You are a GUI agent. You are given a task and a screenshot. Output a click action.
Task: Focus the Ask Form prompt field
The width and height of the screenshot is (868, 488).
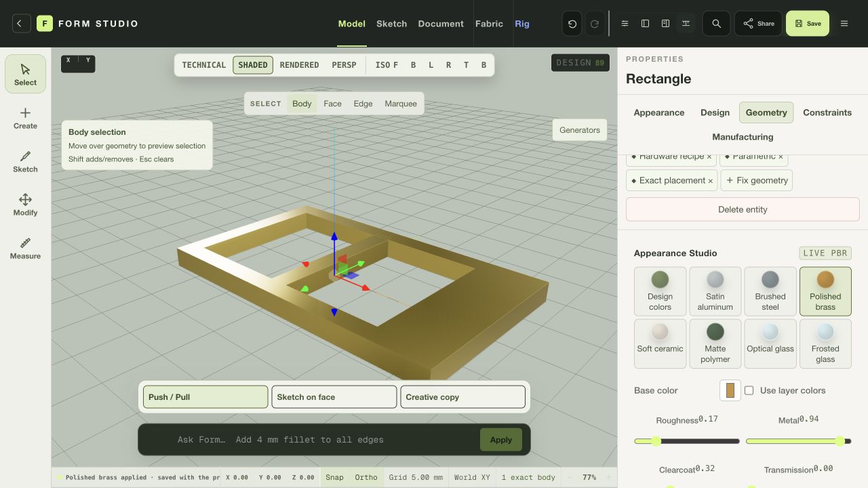[x=325, y=440]
